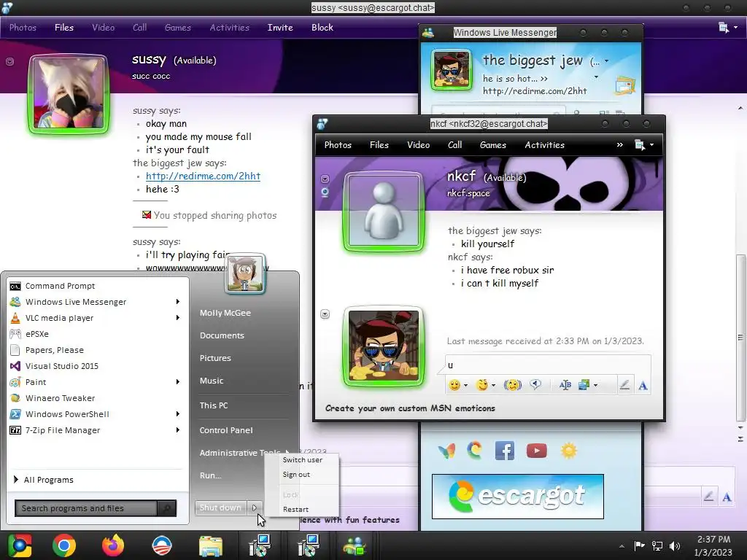
Task: Open Games menu in nkcf chat
Action: [x=492, y=145]
